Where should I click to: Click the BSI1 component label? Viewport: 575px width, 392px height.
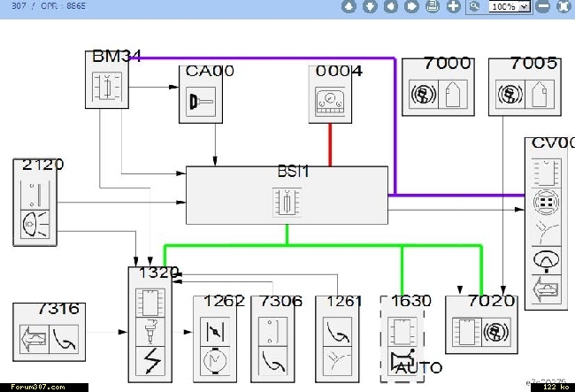[294, 172]
